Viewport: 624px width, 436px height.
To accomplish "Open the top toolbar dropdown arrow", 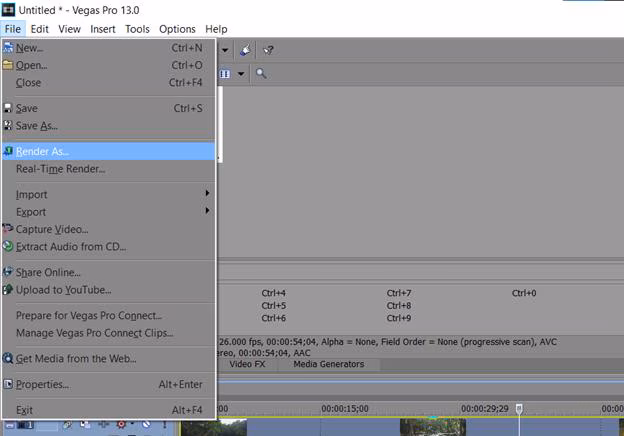I will pyautogui.click(x=225, y=50).
